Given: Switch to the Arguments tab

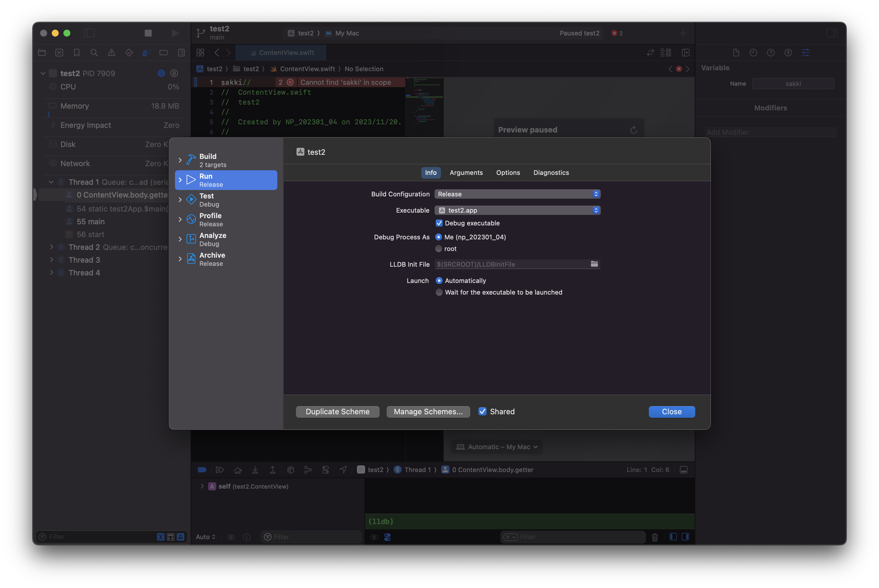Looking at the screenshot, I should (466, 173).
